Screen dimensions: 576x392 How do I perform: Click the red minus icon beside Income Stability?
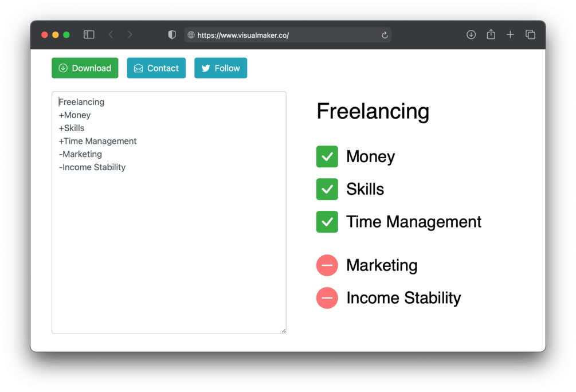(x=327, y=297)
